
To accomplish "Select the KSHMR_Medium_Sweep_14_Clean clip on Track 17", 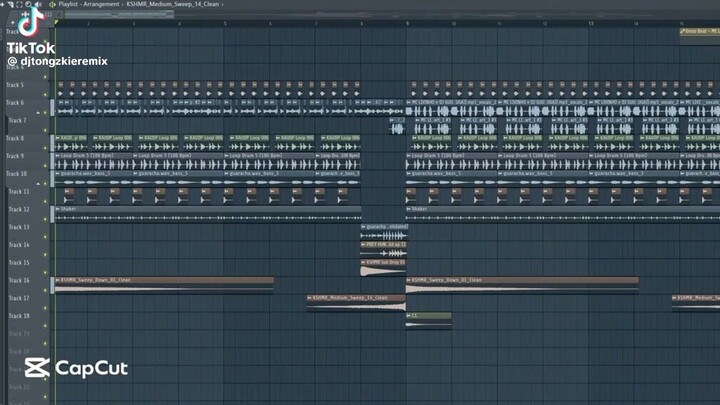I will point(356,298).
